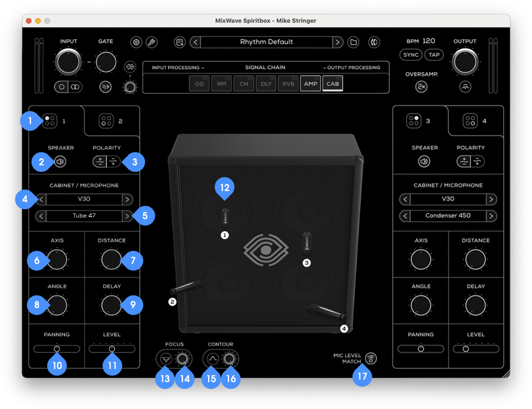Click the eye logo on the cabinet
Screen dimensions: 532x409
pyautogui.click(x=266, y=250)
